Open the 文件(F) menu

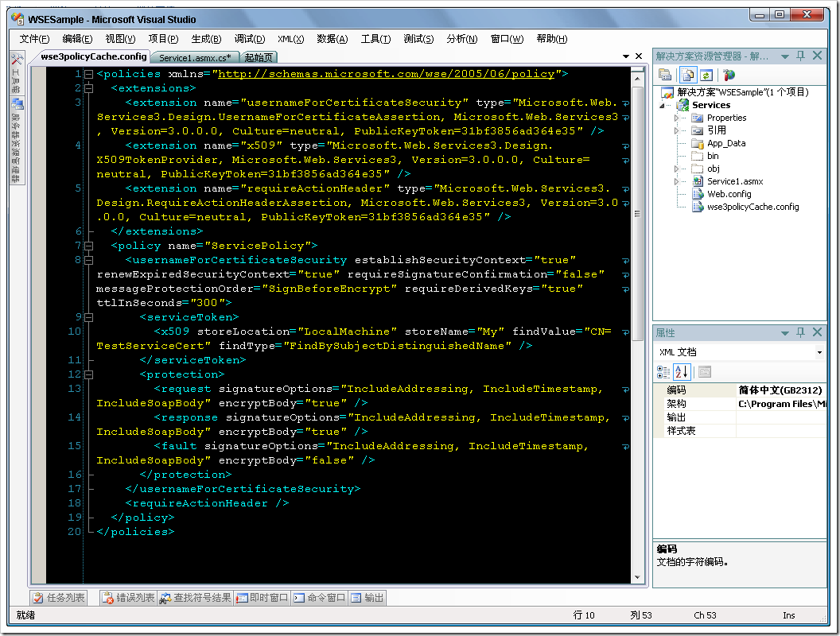[34, 38]
